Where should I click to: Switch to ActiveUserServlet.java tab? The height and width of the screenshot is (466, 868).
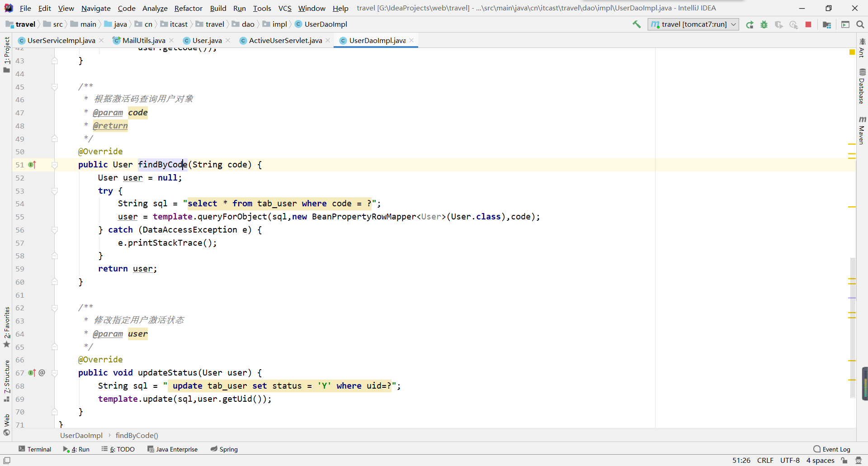(285, 40)
